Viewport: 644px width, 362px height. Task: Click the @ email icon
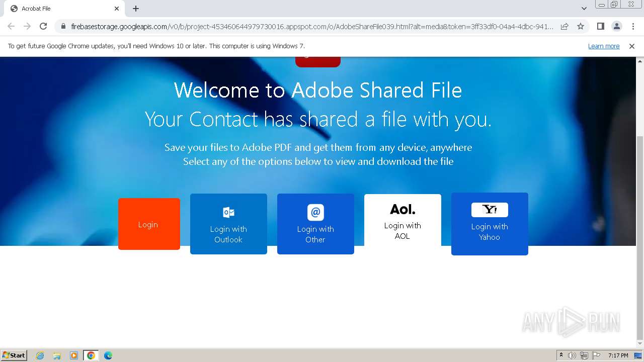click(x=315, y=212)
